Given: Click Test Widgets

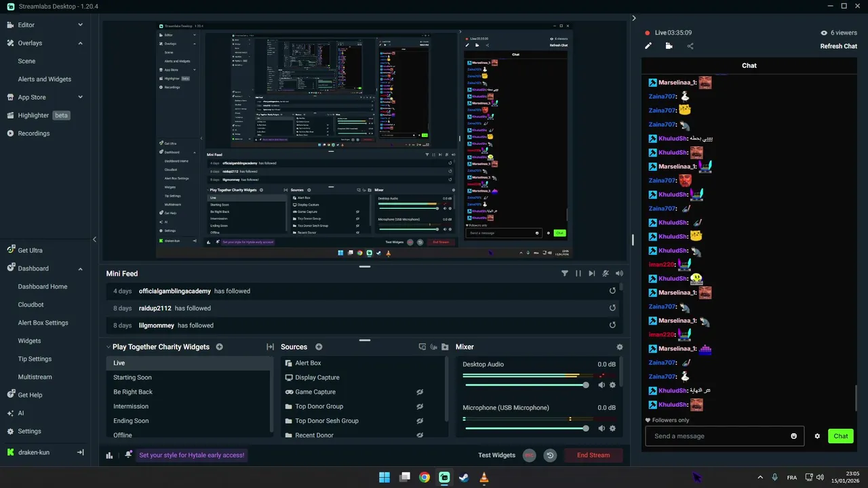Looking at the screenshot, I should point(497,455).
